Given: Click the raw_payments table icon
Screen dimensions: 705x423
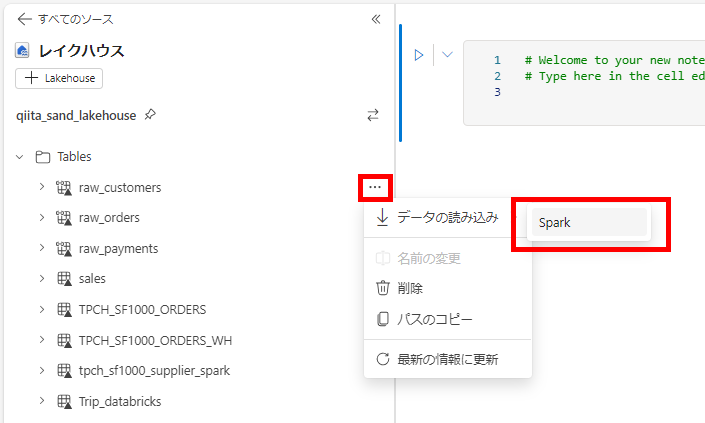Looking at the screenshot, I should click(x=64, y=249).
